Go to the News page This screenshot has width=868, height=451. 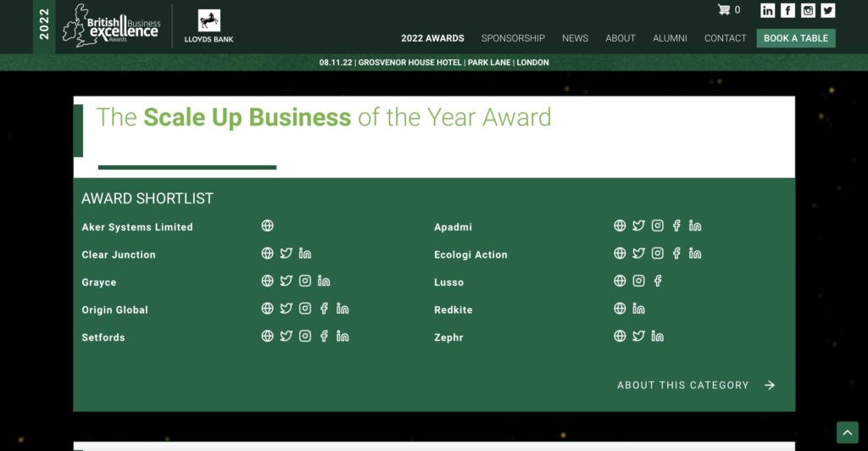tap(576, 38)
